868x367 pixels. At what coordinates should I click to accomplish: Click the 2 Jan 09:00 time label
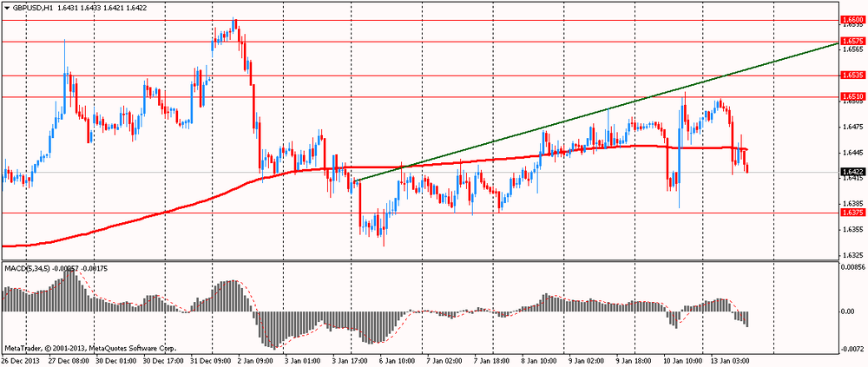[x=257, y=360]
